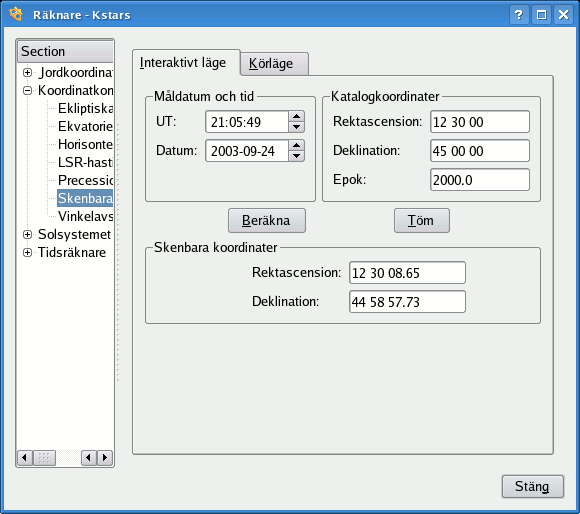Click the apparent Rektascension result field

407,273
